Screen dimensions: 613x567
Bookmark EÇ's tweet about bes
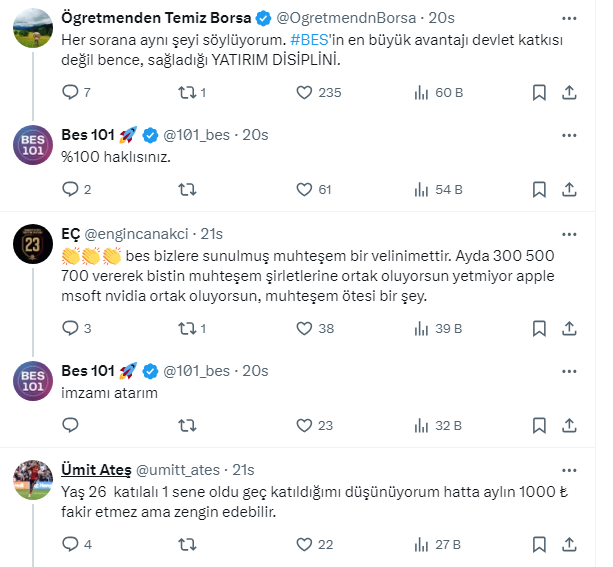point(538,327)
